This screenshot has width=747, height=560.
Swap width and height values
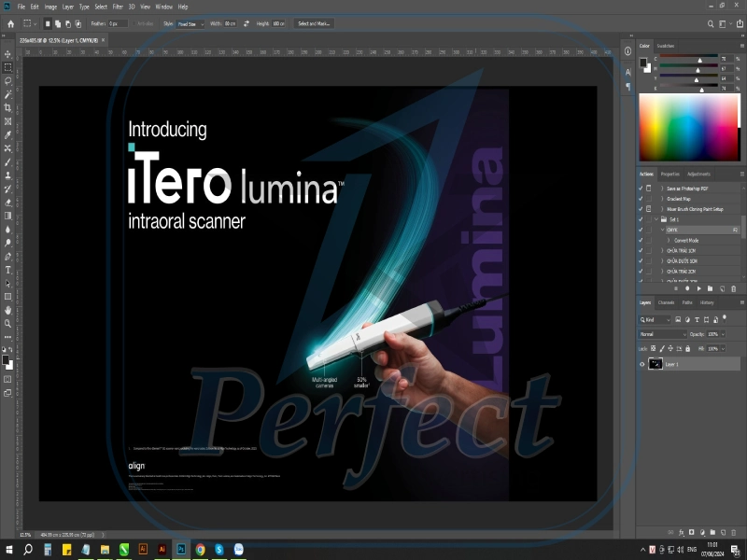247,23
